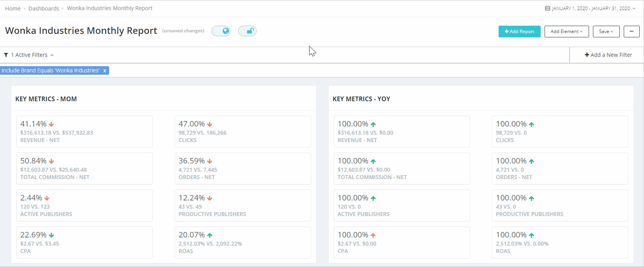
Task: Click the 20.07% ROAS percentage
Action: tap(192, 235)
